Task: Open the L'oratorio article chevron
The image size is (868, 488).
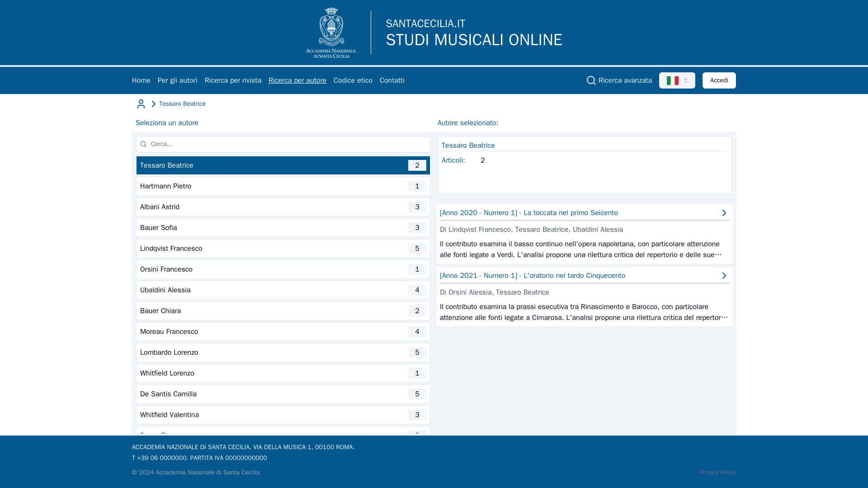Action: (x=724, y=276)
